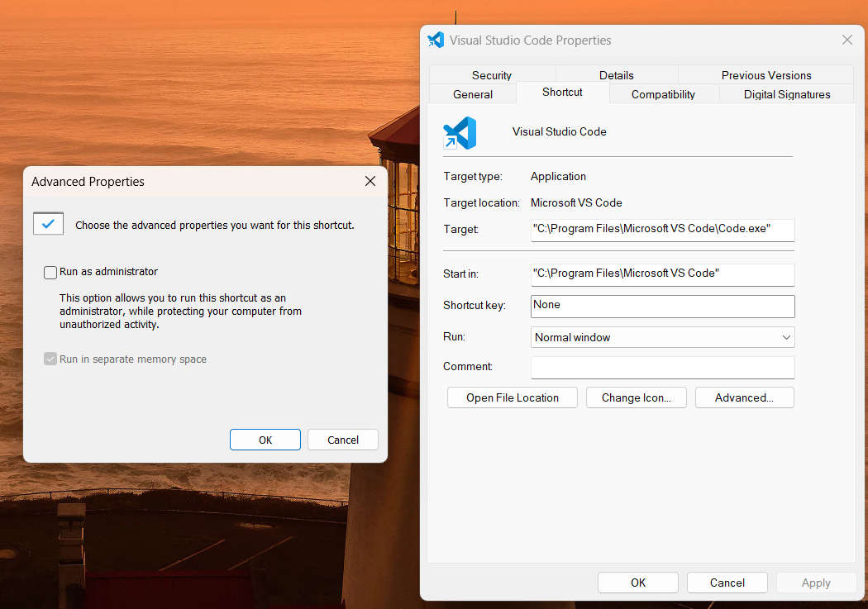This screenshot has height=609, width=868.
Task: Click the Target path input field
Action: [663, 230]
